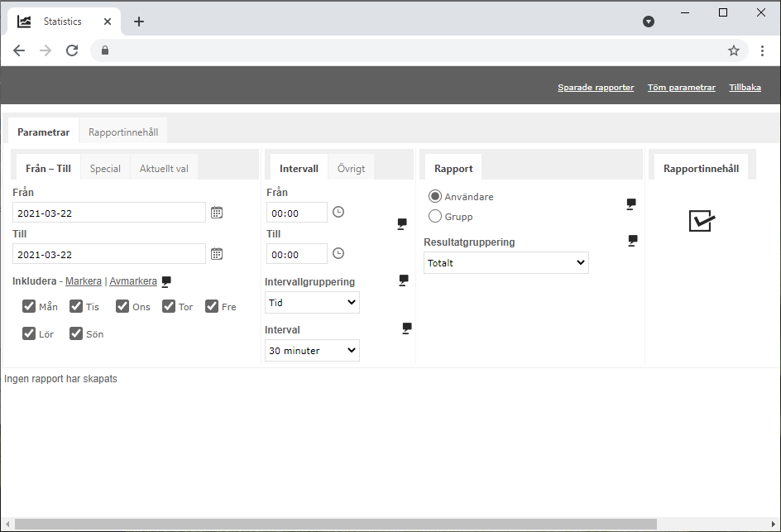Select the Användare radio button
This screenshot has width=781, height=532.
coord(435,196)
